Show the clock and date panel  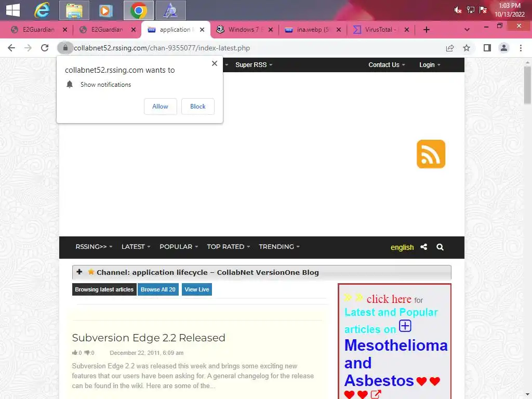coord(509,10)
